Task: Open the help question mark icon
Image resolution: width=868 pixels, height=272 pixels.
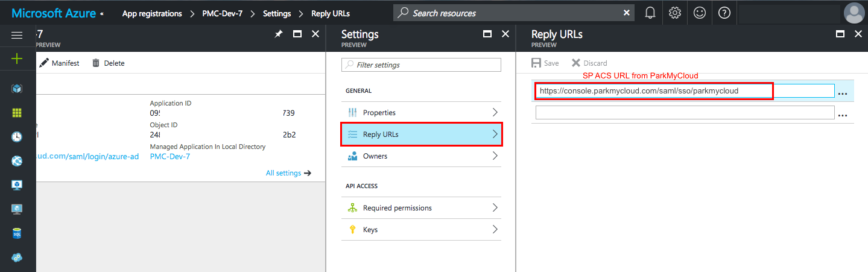Action: pyautogui.click(x=724, y=13)
